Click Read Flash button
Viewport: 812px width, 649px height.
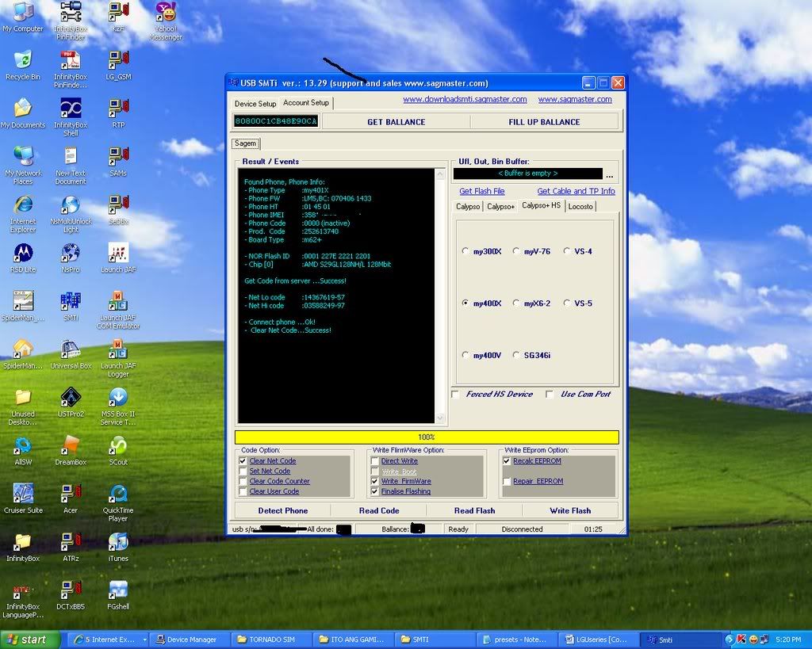pos(474,511)
